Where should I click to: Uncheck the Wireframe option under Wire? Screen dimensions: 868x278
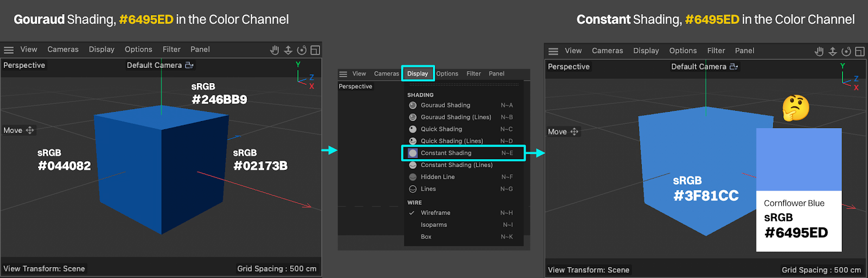[x=435, y=213]
